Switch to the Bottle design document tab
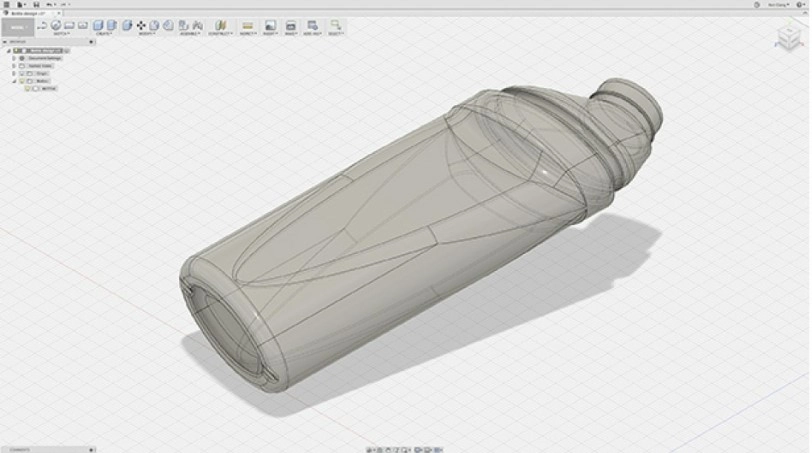812x453 pixels. click(x=26, y=14)
